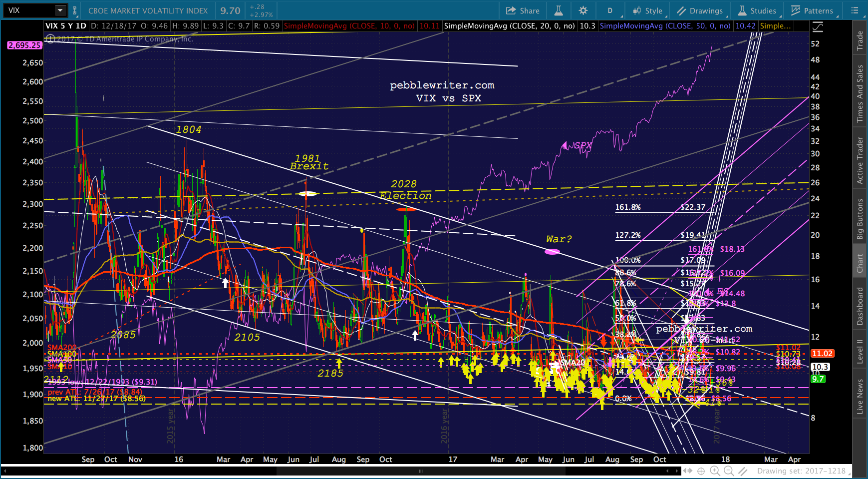Image resolution: width=868 pixels, height=479 pixels.
Task: Open the Drawing set 2017-1218 selector
Action: pos(801,471)
